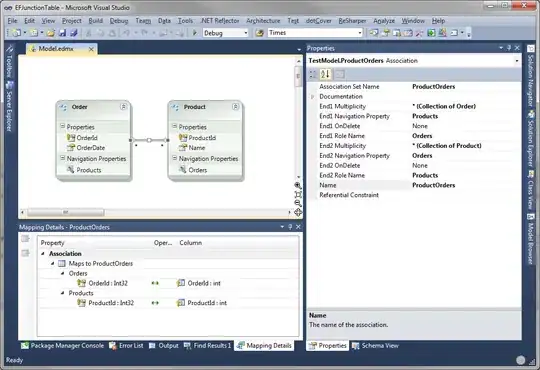Screen dimensions: 540x370
Task: Click the designer horizontal scrollbar thumb
Action: [65, 212]
